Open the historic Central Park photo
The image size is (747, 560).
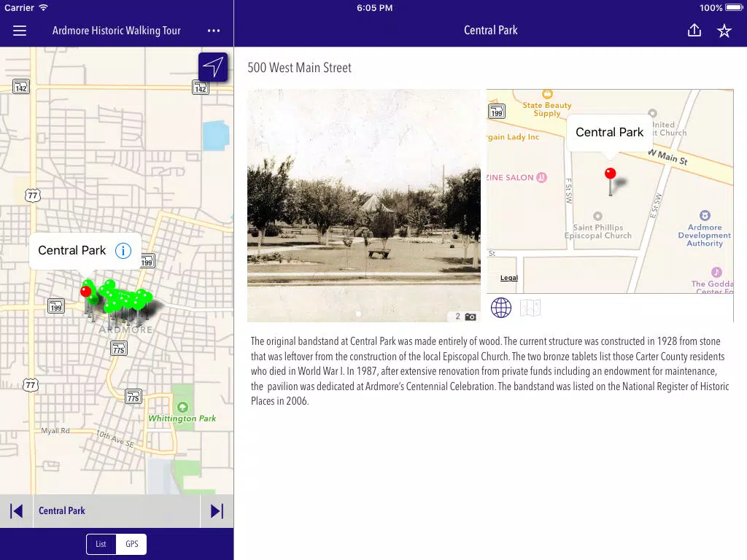pyautogui.click(x=364, y=205)
